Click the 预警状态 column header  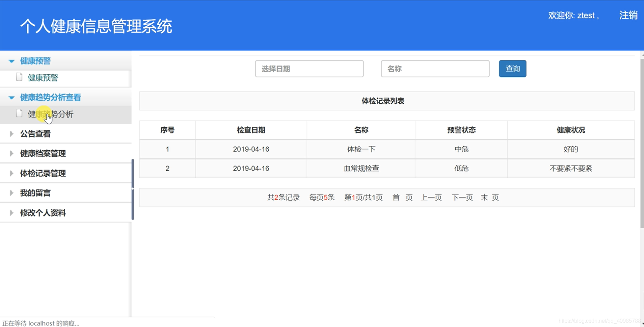pyautogui.click(x=461, y=130)
